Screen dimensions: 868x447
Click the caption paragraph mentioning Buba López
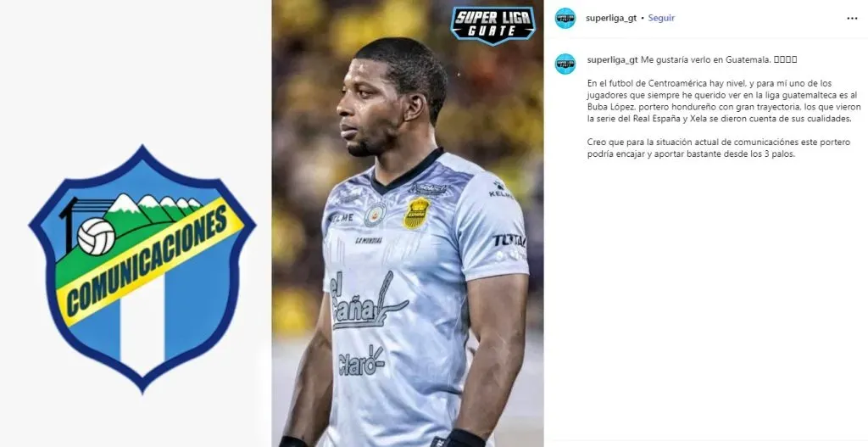[x=724, y=102]
